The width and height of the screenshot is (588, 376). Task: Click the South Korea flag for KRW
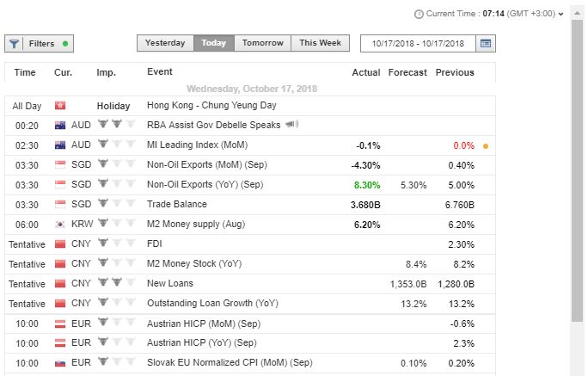point(60,224)
